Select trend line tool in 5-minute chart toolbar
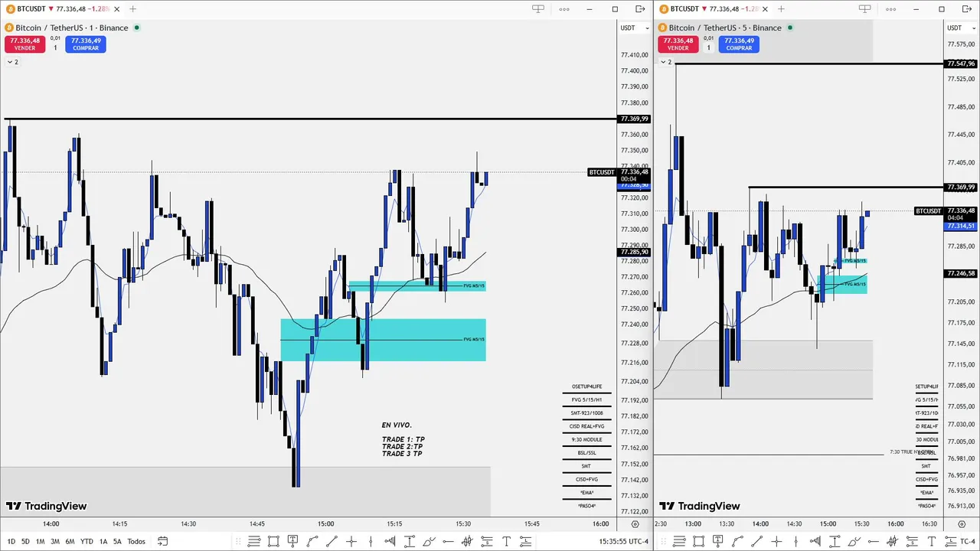Image resolution: width=980 pixels, height=551 pixels. tap(756, 541)
